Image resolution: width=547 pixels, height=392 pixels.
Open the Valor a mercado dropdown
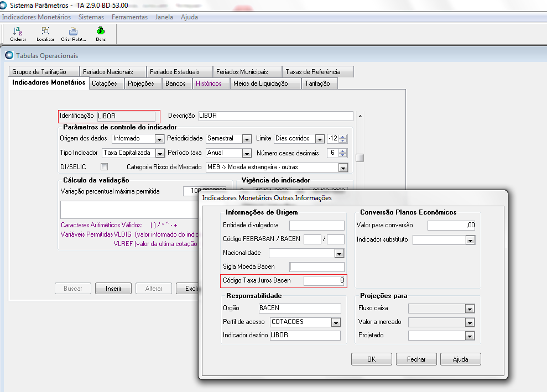470,322
